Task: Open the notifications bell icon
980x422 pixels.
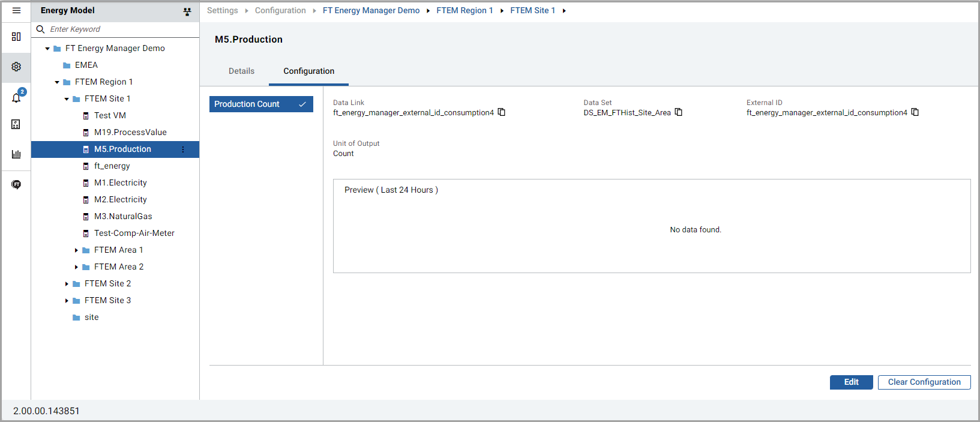Action: (16, 97)
